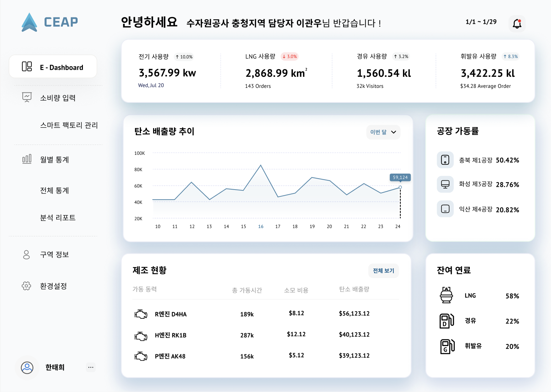Screen dimensions: 551x392
Task: Click the engine icon next to R엔진 D4HA
Action: [x=141, y=314]
